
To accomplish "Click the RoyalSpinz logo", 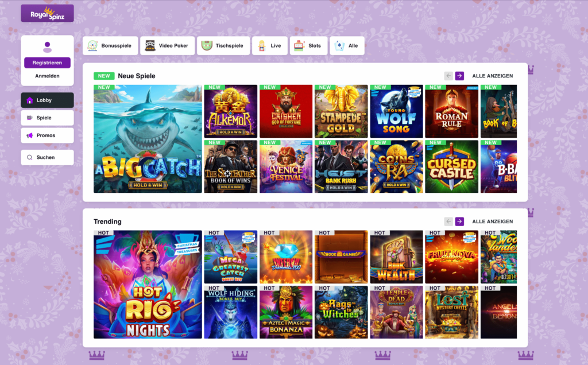I will pyautogui.click(x=47, y=14).
